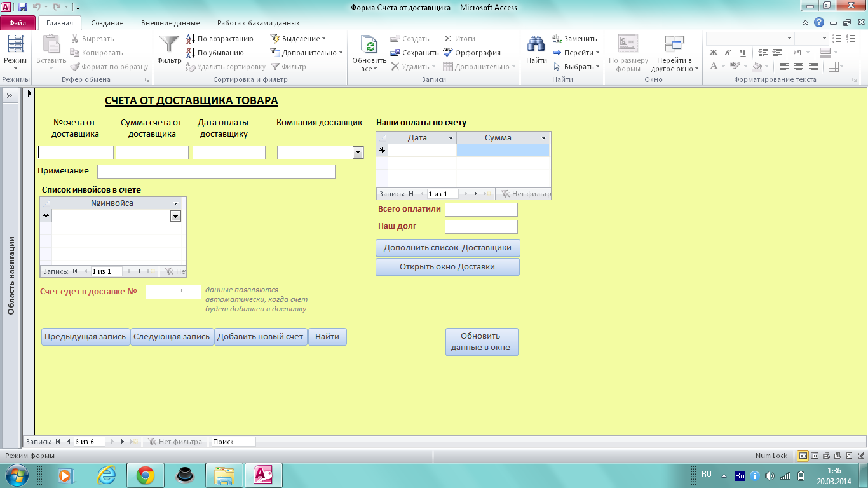The height and width of the screenshot is (488, 868).
Task: Click the Windows Start button
Action: tap(16, 475)
